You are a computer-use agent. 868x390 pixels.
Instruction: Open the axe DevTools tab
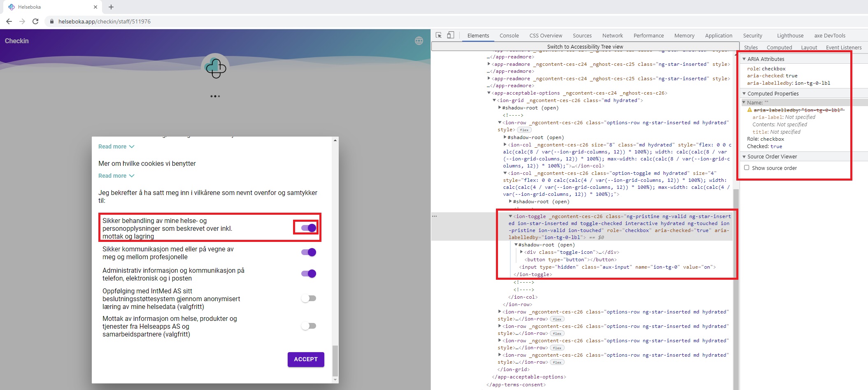pos(830,36)
